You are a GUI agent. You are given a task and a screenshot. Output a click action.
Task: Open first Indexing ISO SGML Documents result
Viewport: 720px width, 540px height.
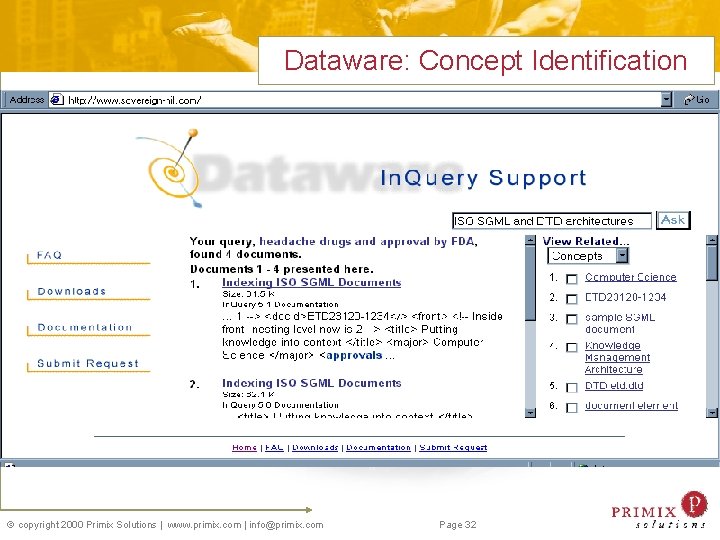pyautogui.click(x=311, y=282)
